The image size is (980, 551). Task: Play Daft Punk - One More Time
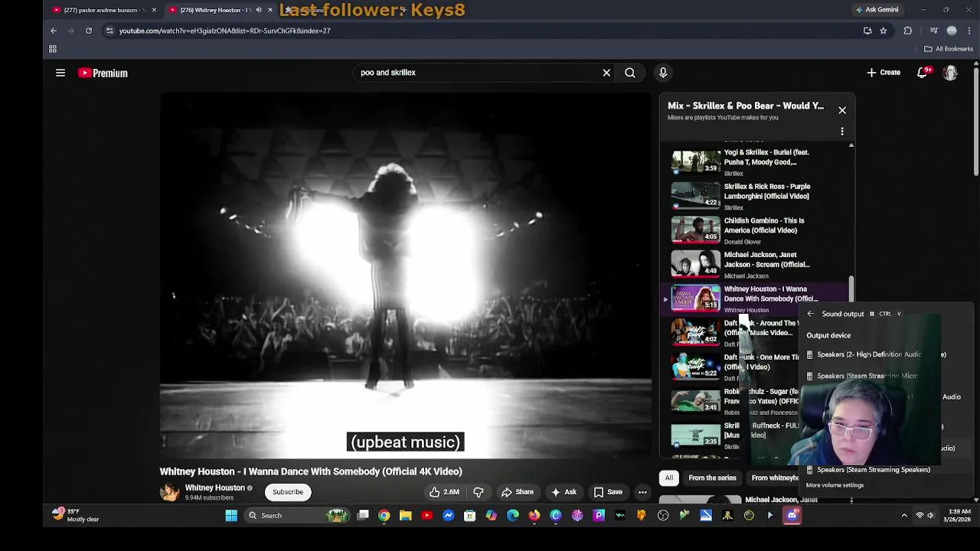click(731, 367)
